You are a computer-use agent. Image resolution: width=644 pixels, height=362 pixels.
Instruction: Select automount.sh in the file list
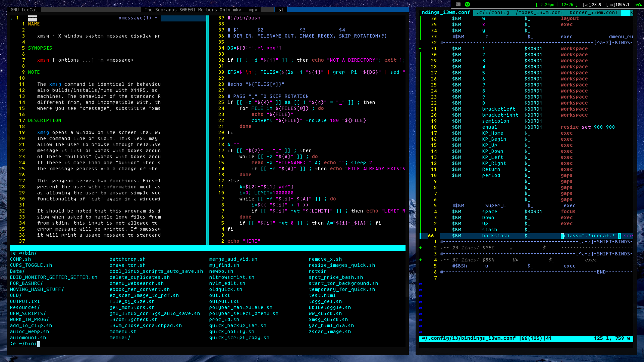tap(28, 338)
